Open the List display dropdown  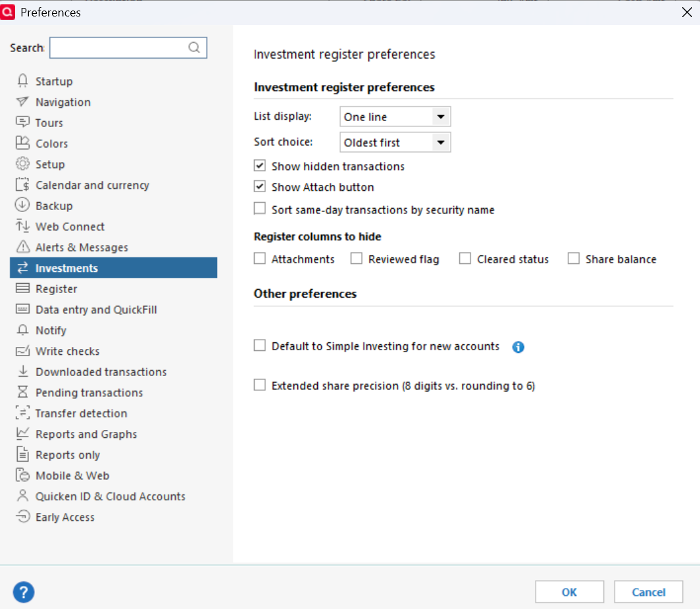click(x=395, y=117)
